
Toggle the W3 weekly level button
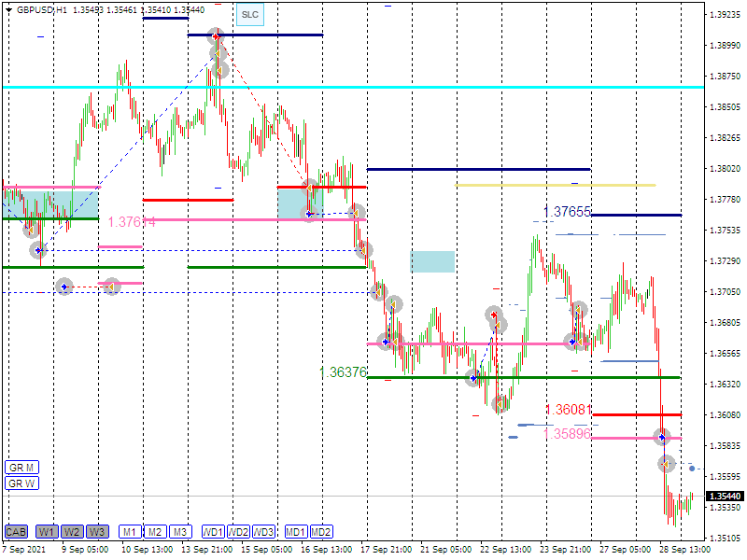coord(97,531)
